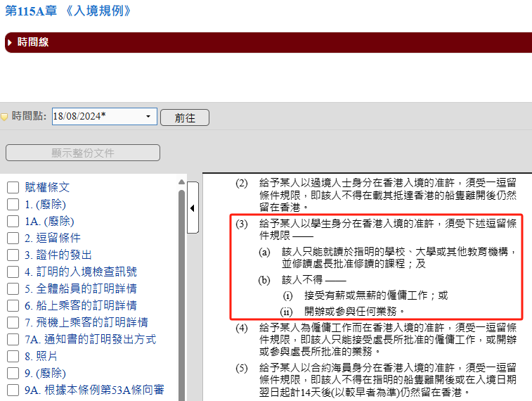Open the 時間點 date dropdown
The height and width of the screenshot is (401, 532).
tap(148, 117)
